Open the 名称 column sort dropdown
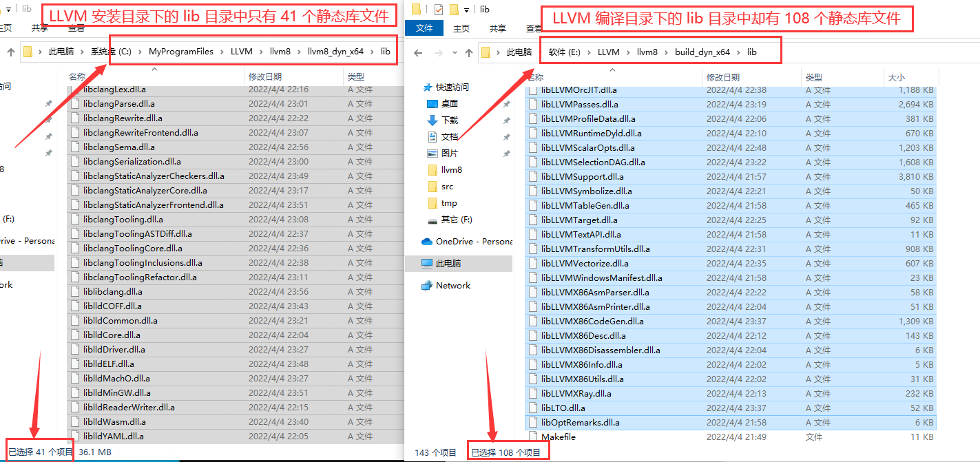The height and width of the screenshot is (462, 980). point(612,69)
